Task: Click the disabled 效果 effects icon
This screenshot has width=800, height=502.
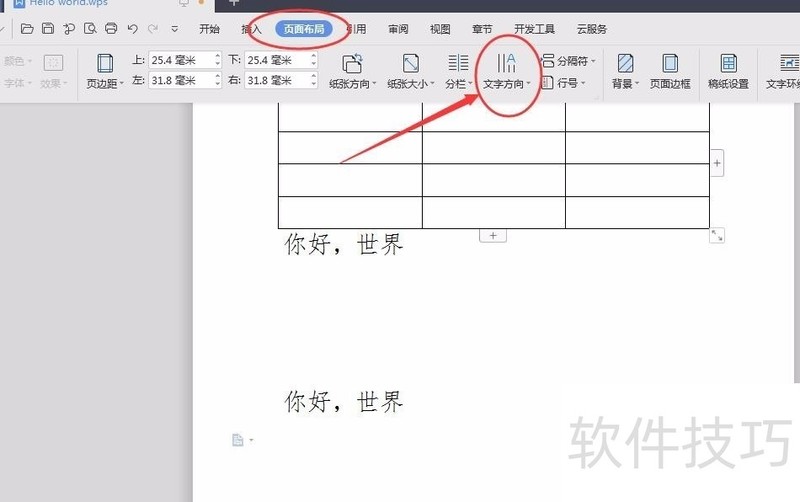Action: point(53,63)
